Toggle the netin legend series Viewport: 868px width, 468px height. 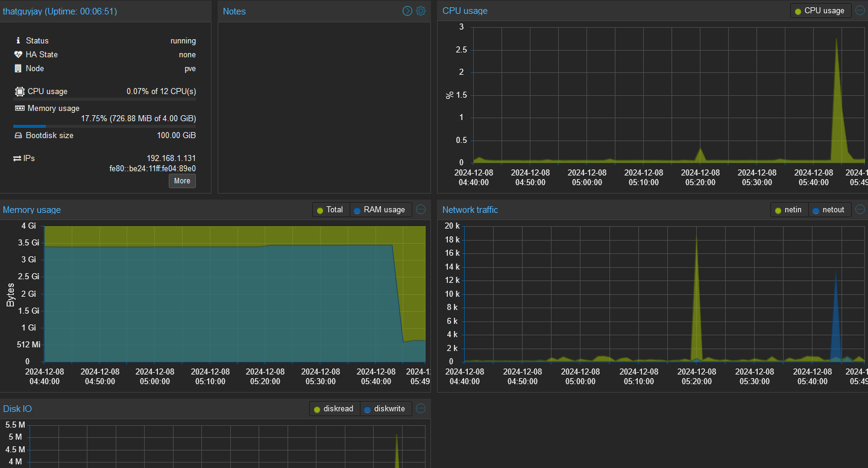click(x=789, y=210)
